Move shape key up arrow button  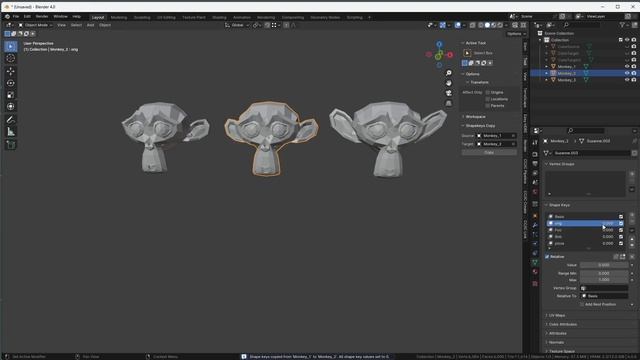click(632, 239)
